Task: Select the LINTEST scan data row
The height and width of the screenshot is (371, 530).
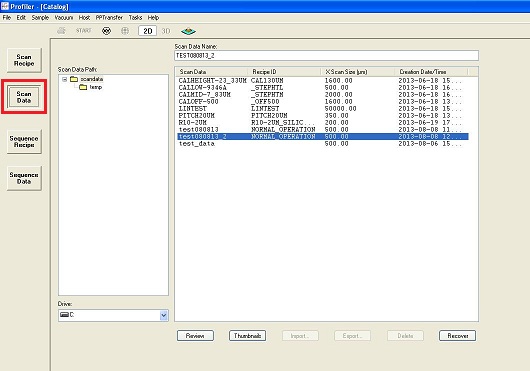Action: (x=323, y=108)
